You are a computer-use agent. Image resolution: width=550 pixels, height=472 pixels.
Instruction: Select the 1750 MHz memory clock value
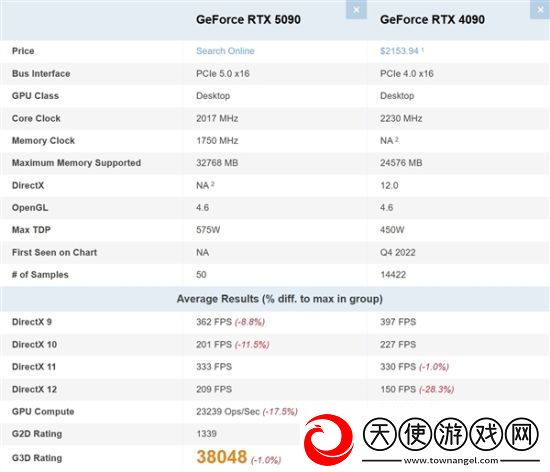(217, 141)
